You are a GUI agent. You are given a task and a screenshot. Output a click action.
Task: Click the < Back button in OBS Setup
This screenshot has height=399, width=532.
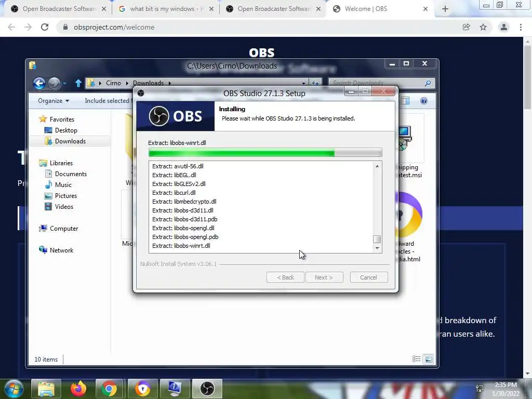[x=285, y=277]
